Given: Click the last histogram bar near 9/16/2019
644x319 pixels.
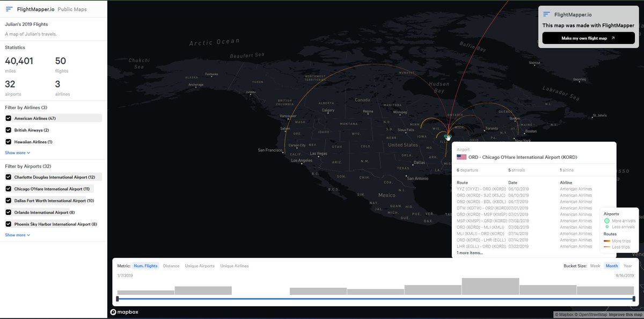Looking at the screenshot, I should pos(605,291).
